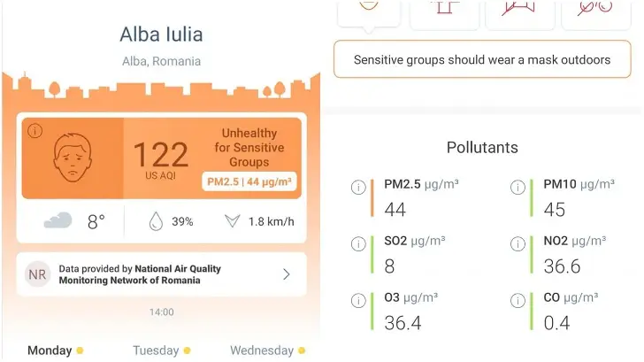Tap the cloud weather icon
The image size is (644, 362).
57,220
